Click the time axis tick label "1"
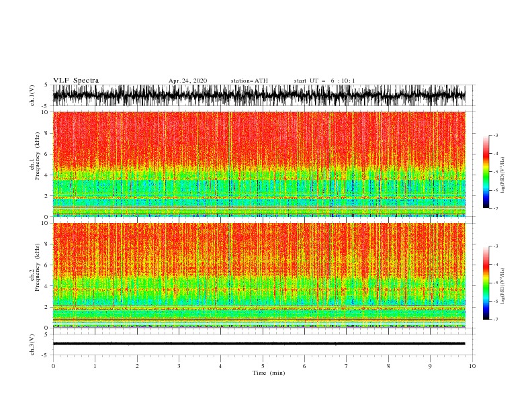 [95, 366]
